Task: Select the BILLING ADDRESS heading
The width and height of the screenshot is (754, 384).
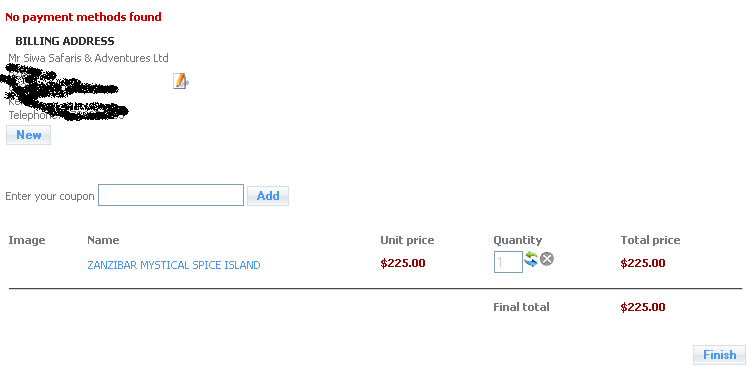Action: pyautogui.click(x=65, y=41)
